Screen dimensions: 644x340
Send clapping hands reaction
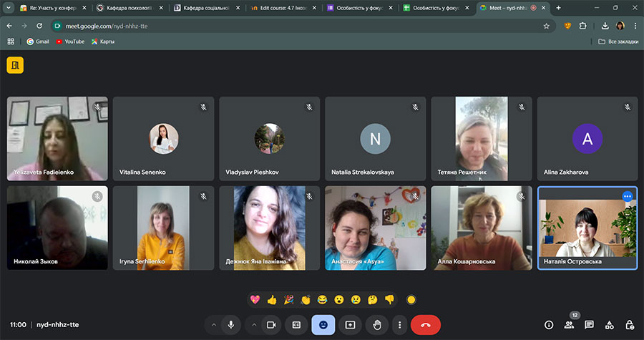point(306,300)
